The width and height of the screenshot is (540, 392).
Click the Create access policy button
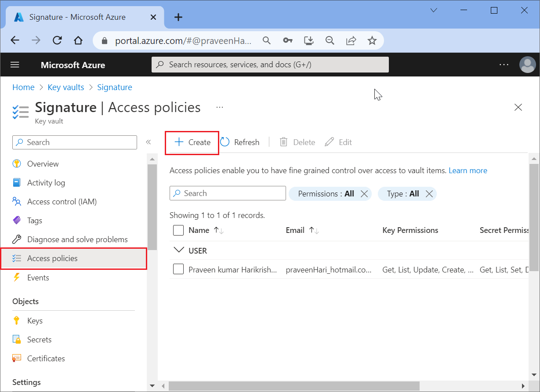point(192,142)
